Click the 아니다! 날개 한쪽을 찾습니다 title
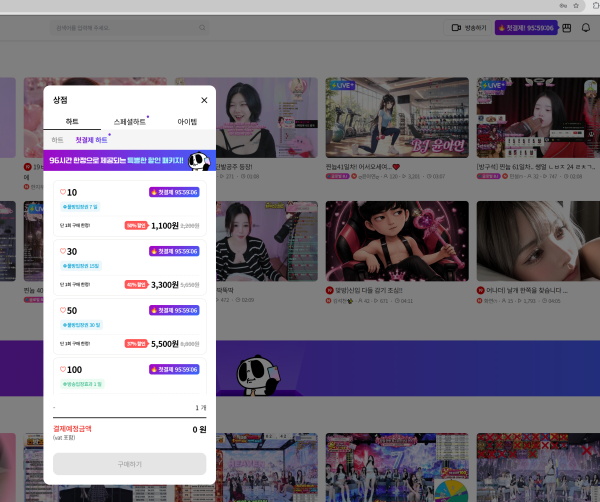 (x=527, y=290)
